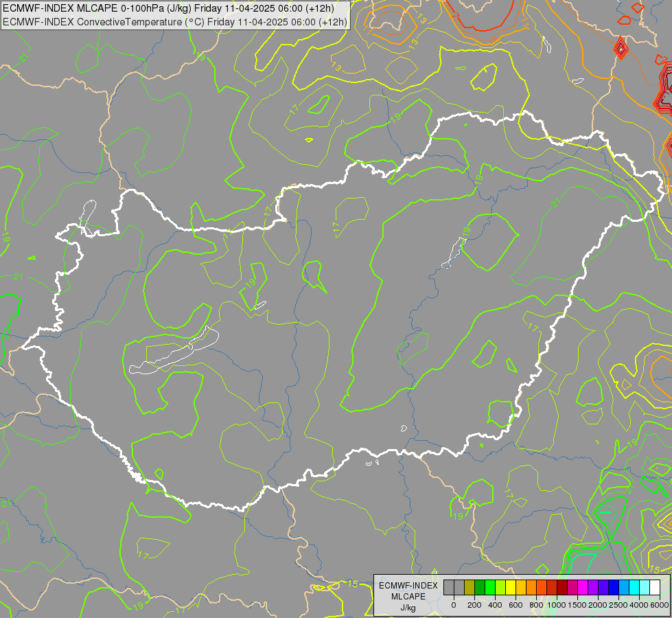Click the 0 value under the legend bar
Image resolution: width=672 pixels, height=618 pixels.
point(454,605)
